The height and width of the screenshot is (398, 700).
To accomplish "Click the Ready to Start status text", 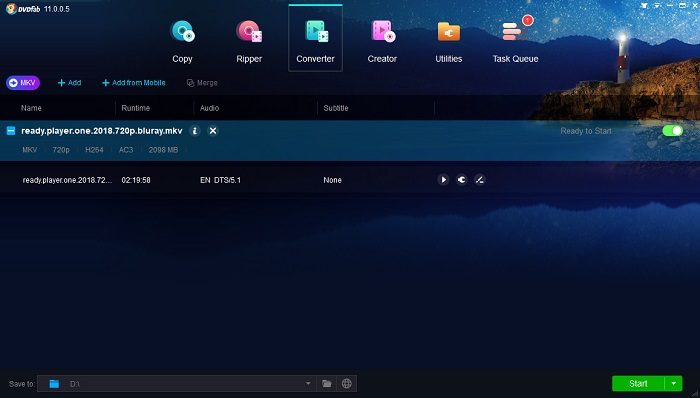I will point(586,131).
